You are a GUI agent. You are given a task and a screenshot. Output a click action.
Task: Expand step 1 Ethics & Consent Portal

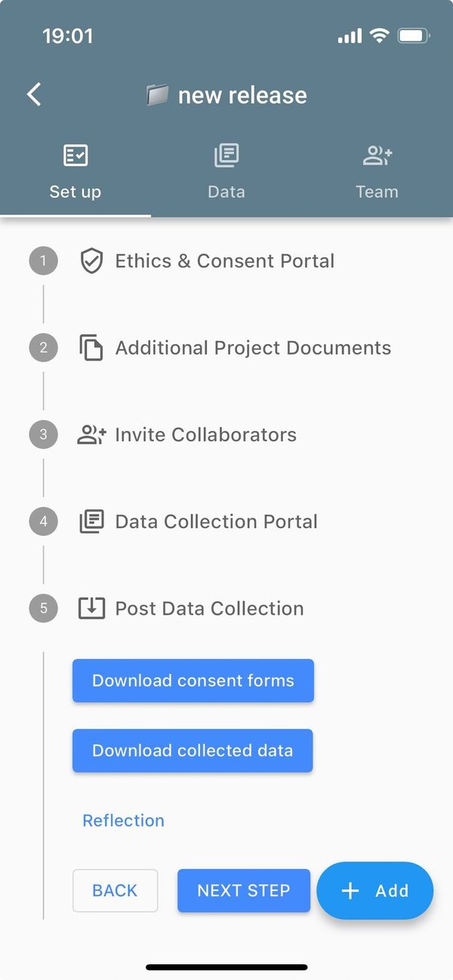click(224, 261)
